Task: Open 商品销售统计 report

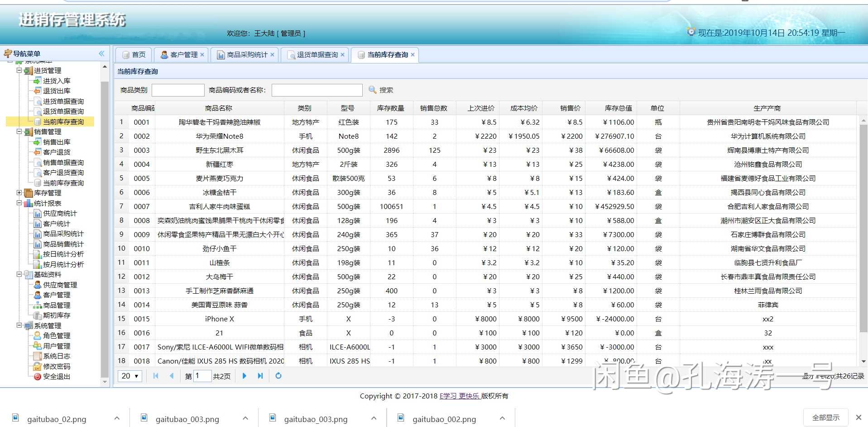Action: (63, 244)
